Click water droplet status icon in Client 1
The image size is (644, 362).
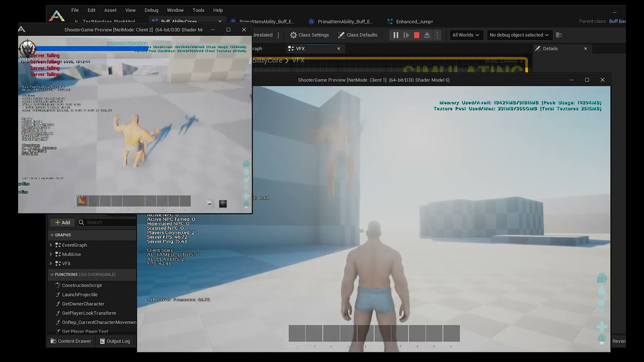click(602, 290)
